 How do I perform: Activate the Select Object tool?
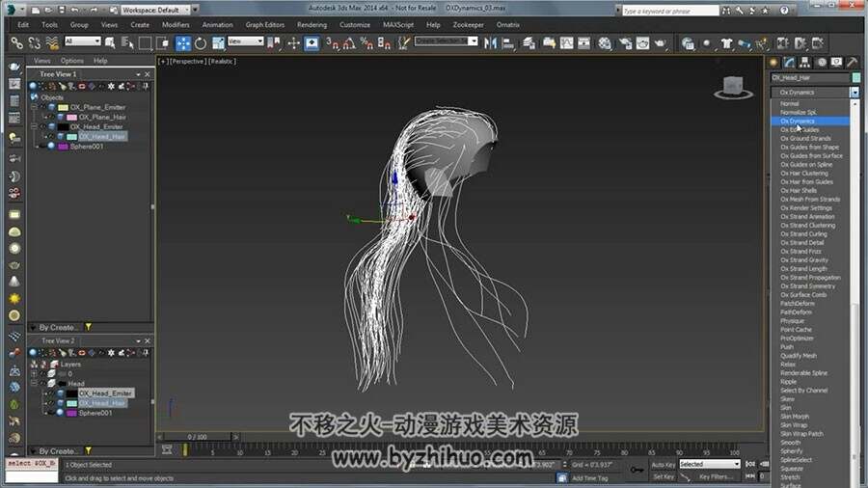[110, 43]
